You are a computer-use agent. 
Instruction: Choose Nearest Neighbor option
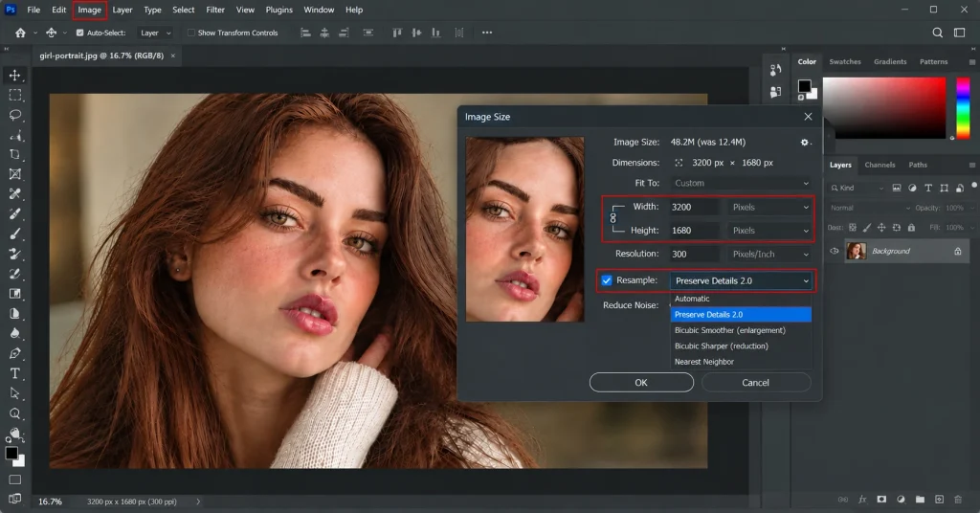click(x=741, y=362)
